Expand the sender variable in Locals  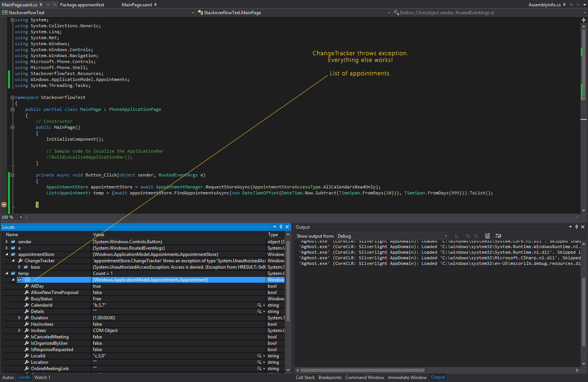[x=7, y=242]
